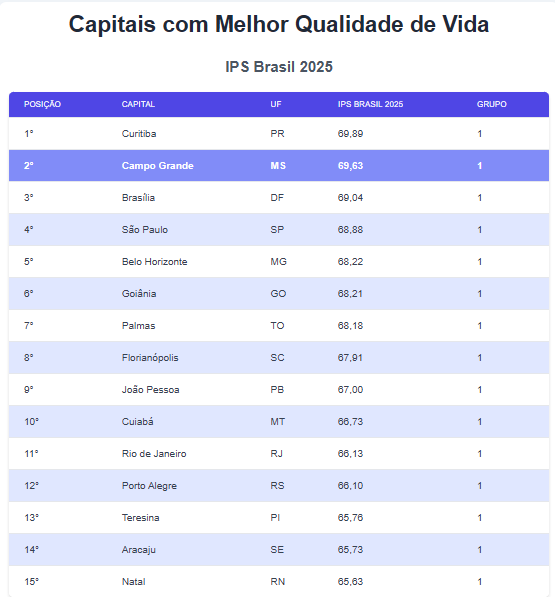Select the UF column header
Screen dimensions: 555x597
[276, 104]
